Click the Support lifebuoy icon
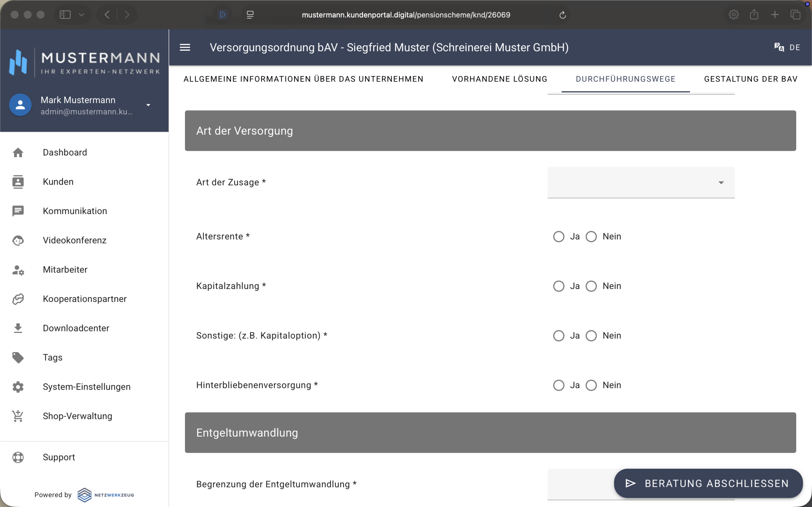This screenshot has width=812, height=507. pyautogui.click(x=18, y=457)
